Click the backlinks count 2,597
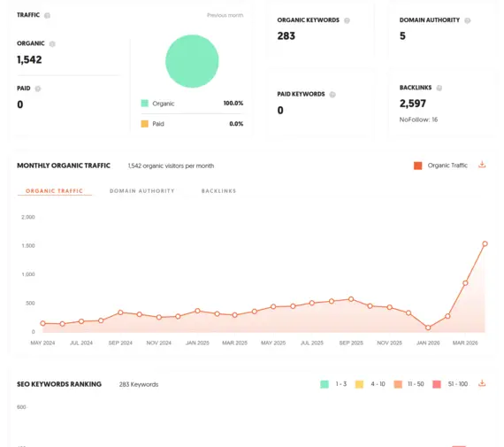Image resolution: width=504 pixels, height=447 pixels. pos(413,104)
